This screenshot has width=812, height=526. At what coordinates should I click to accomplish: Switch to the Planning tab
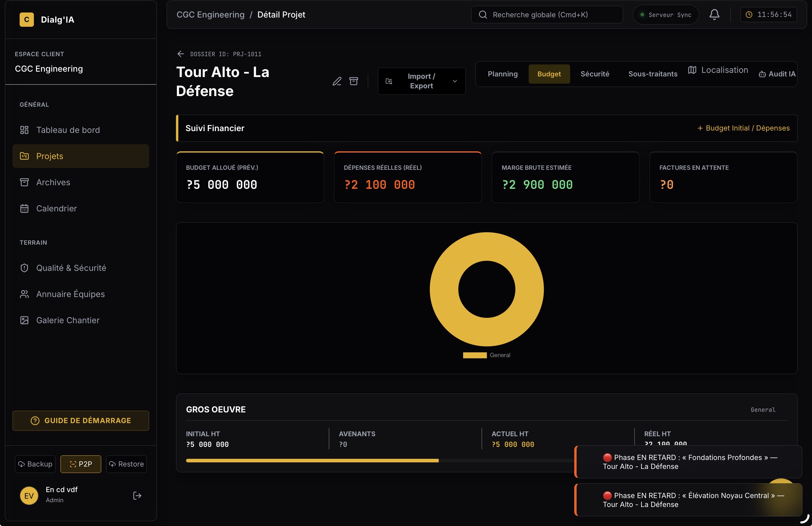point(502,74)
